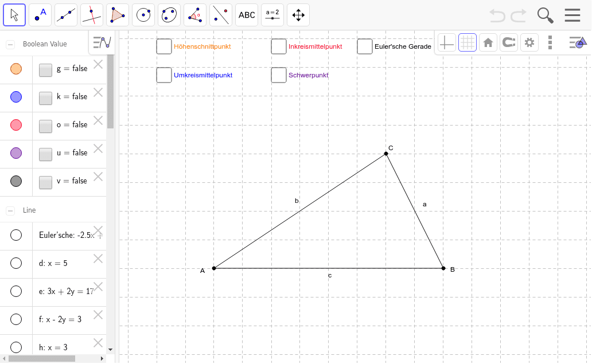Delete the k = false entry

[x=98, y=92]
